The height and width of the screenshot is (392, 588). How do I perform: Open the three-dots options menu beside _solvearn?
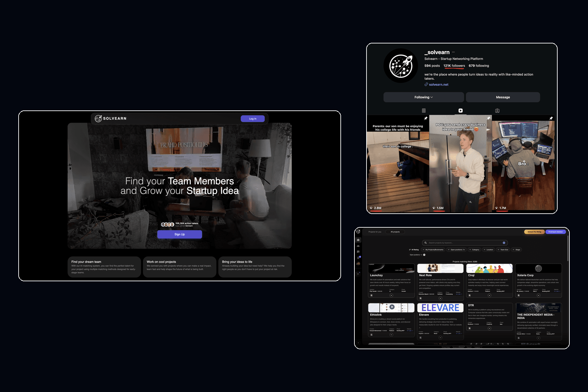[x=453, y=52]
